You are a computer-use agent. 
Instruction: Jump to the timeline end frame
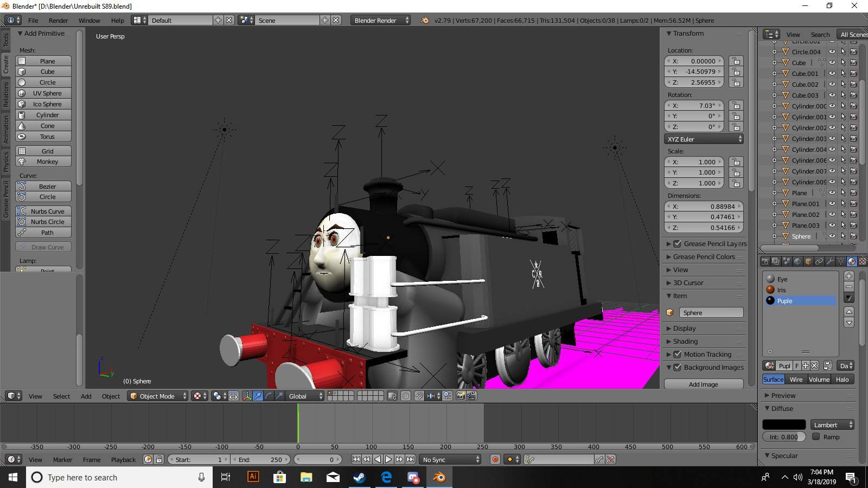(x=411, y=459)
